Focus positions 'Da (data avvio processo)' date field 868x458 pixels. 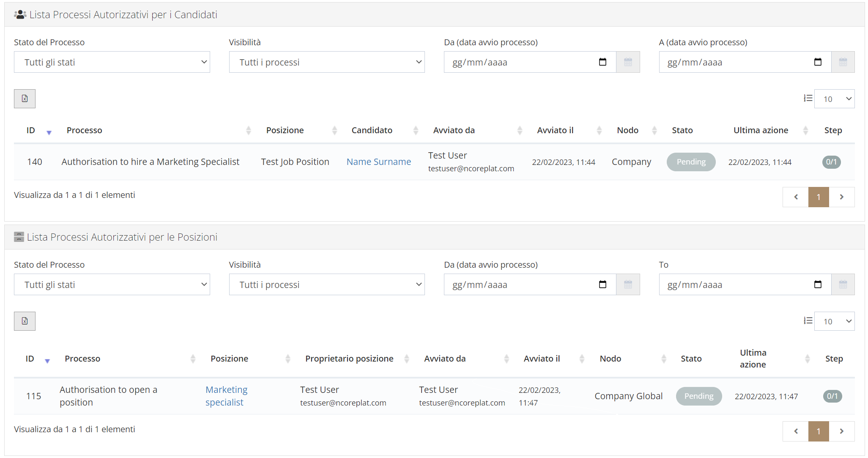coord(530,285)
